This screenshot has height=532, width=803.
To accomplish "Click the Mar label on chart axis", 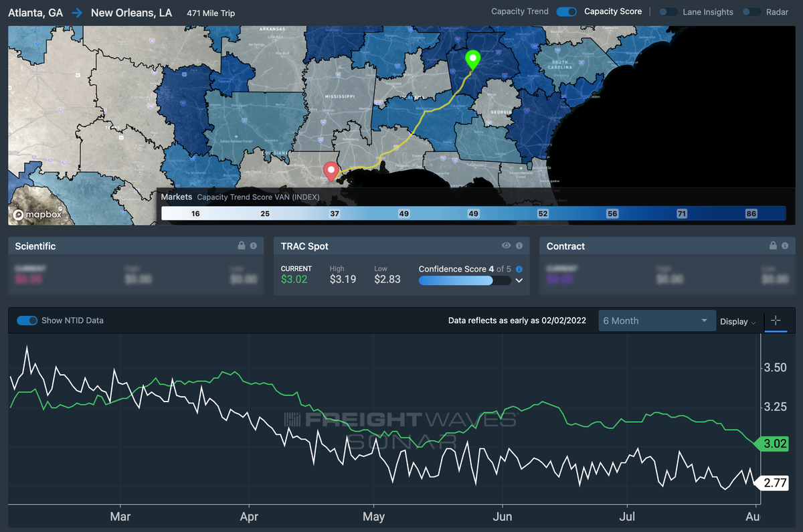I will pyautogui.click(x=120, y=517).
